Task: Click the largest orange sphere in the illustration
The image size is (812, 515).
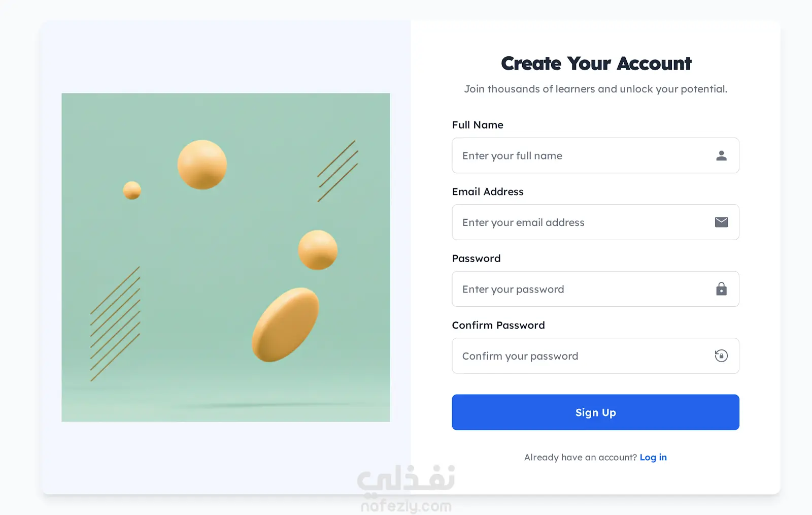Action: click(x=202, y=165)
